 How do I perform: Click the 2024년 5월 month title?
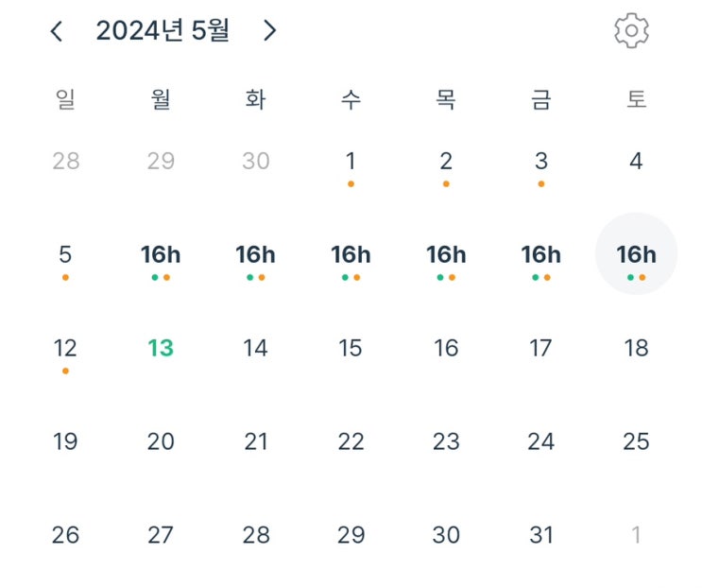[x=163, y=31]
